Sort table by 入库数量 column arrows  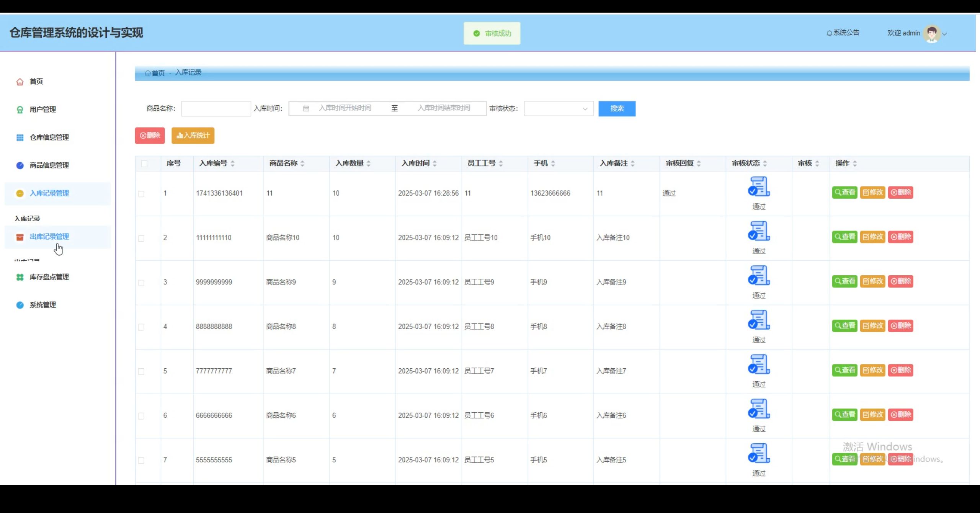click(369, 163)
